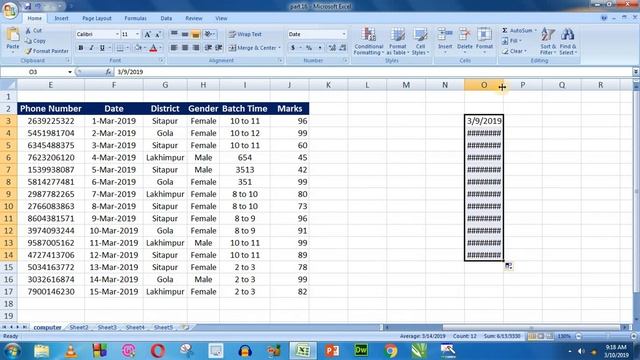
Task: Apply Percent Style
Action: click(x=309, y=48)
